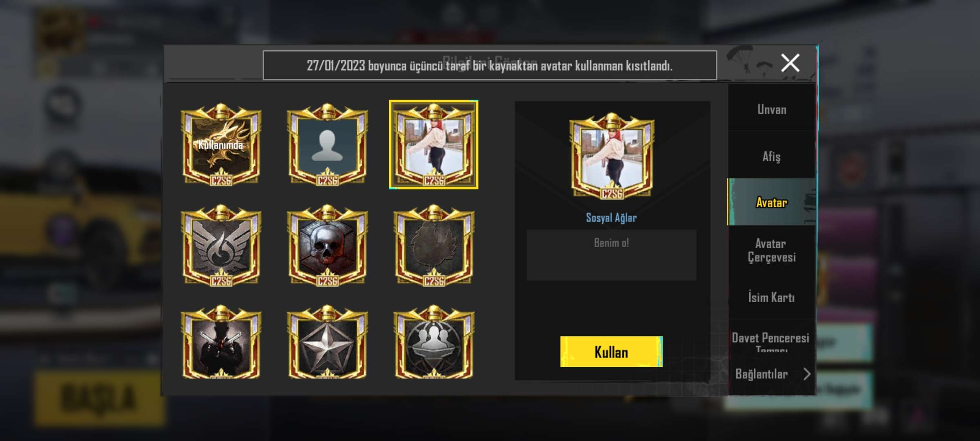The height and width of the screenshot is (441, 980).
Task: Select the golden dragon avatar marked Kullanımda
Action: coord(221,145)
